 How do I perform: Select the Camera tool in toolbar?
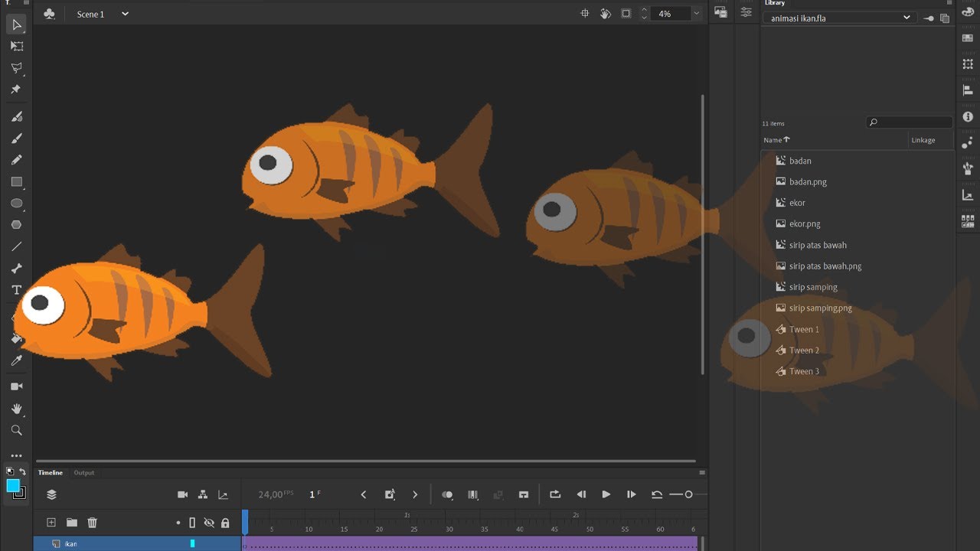(x=16, y=386)
